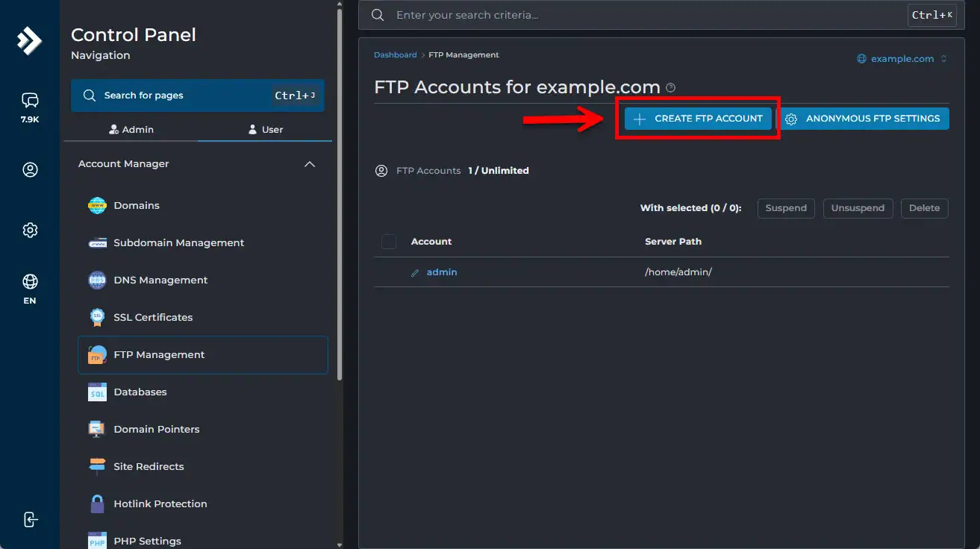Click the '1 / Unlimited' accounts count
The image size is (980, 549).
click(x=499, y=171)
